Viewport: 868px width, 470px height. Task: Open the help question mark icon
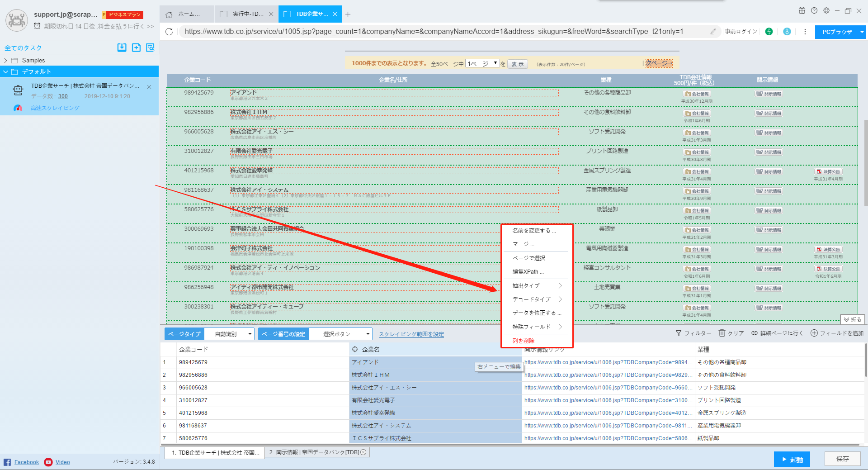pos(814,10)
